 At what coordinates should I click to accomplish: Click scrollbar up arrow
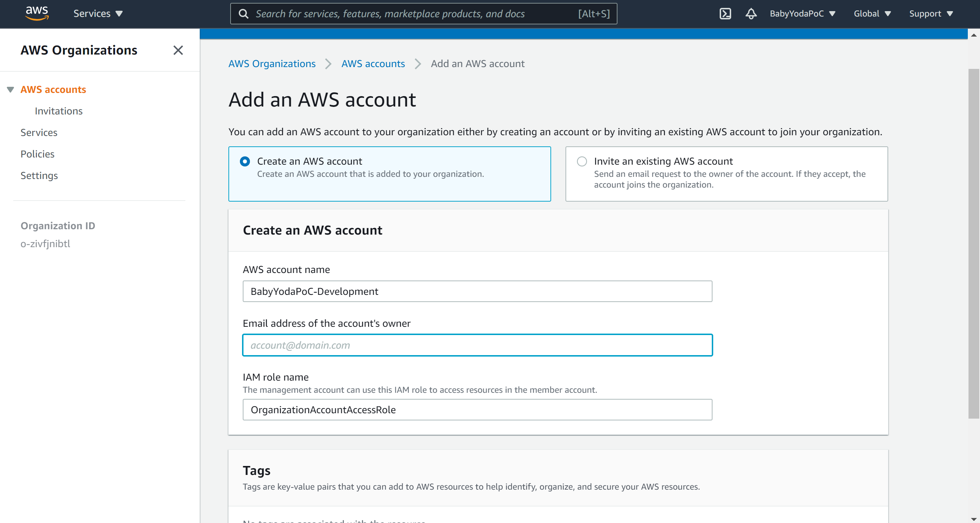click(974, 35)
